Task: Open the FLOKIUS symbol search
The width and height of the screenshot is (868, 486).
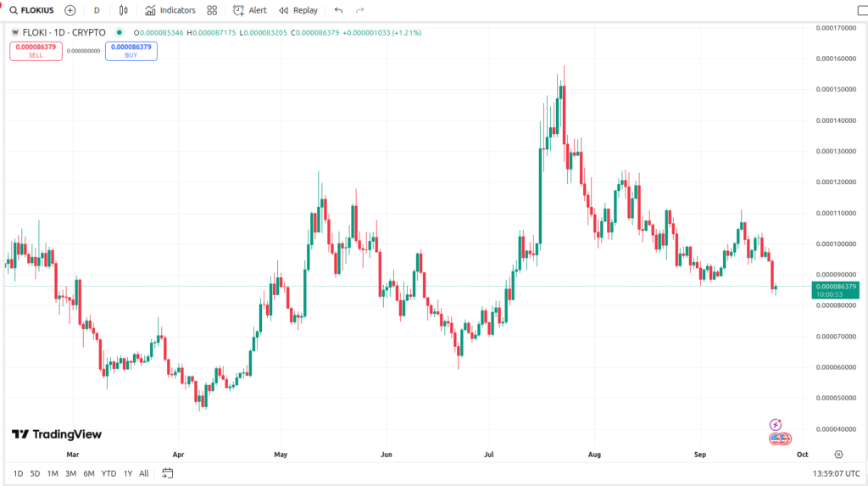Action: coord(34,10)
